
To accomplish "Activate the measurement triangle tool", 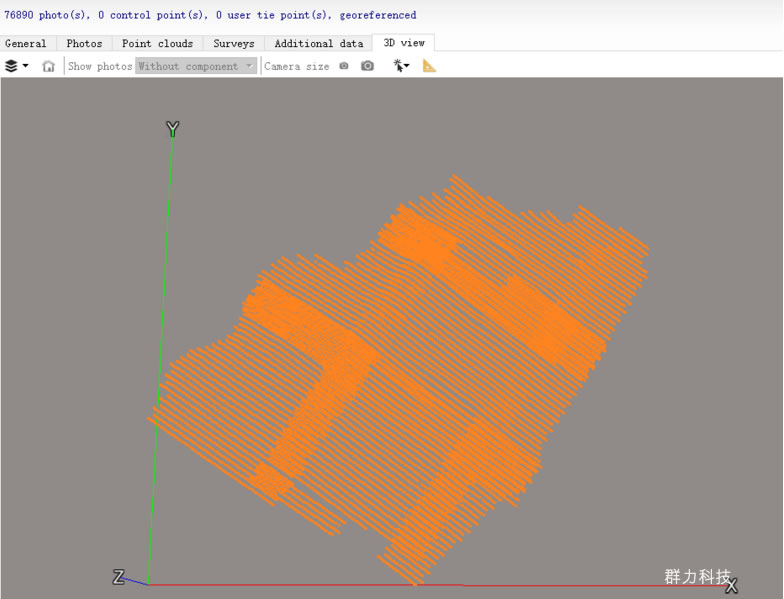I will point(430,66).
